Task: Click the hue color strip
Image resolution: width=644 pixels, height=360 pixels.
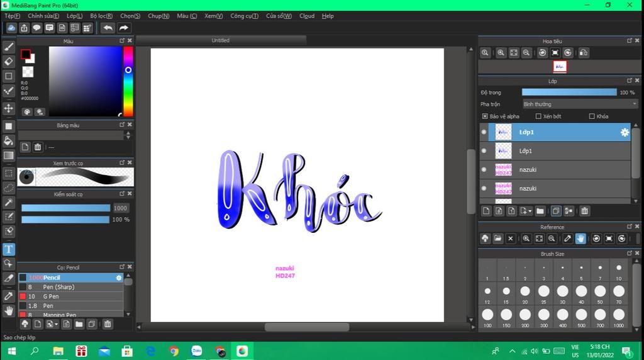Action: pos(128,81)
